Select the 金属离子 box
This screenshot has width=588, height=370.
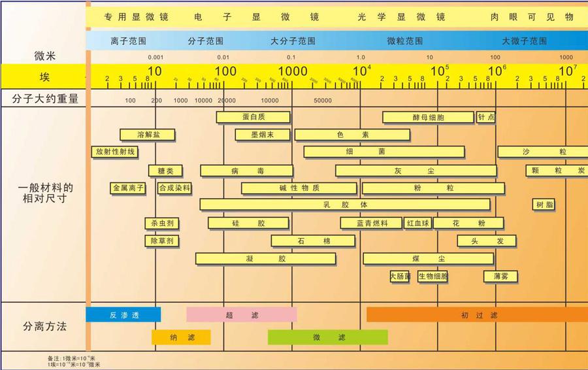(128, 188)
